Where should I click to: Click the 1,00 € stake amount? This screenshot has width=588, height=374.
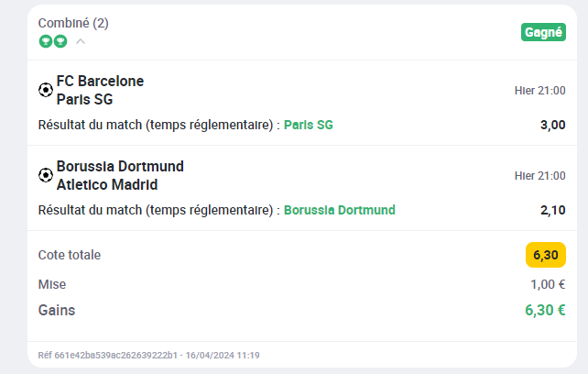[x=548, y=284]
